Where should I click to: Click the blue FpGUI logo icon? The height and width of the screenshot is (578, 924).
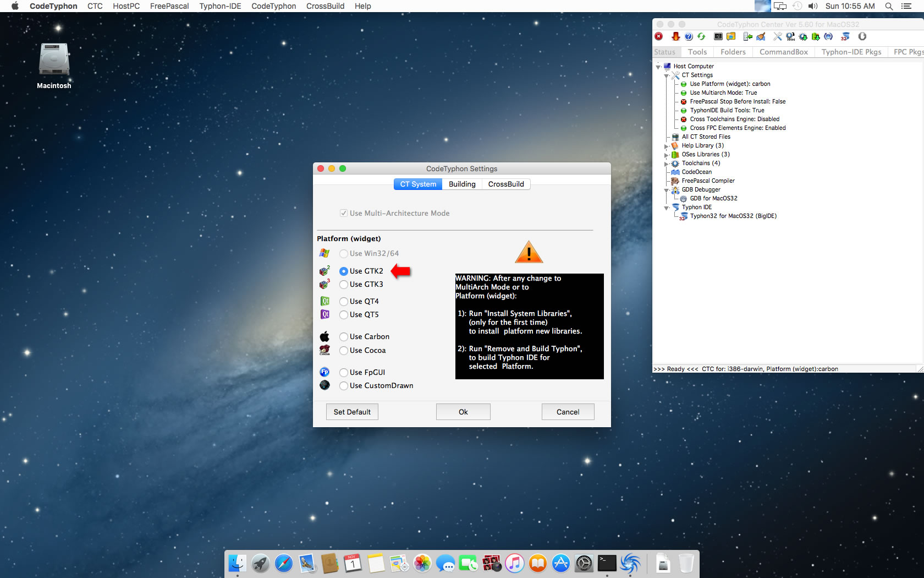(x=324, y=372)
